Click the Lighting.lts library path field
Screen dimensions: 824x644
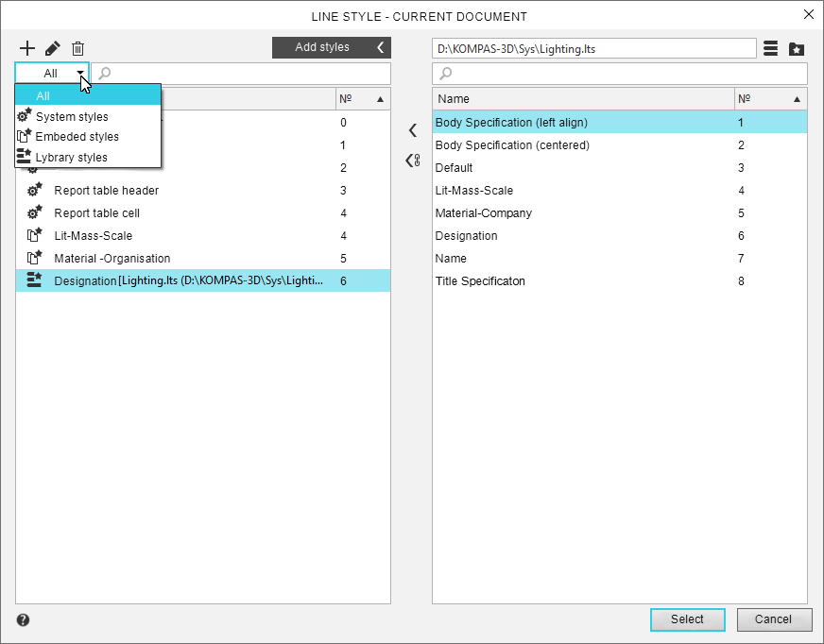pyautogui.click(x=593, y=48)
